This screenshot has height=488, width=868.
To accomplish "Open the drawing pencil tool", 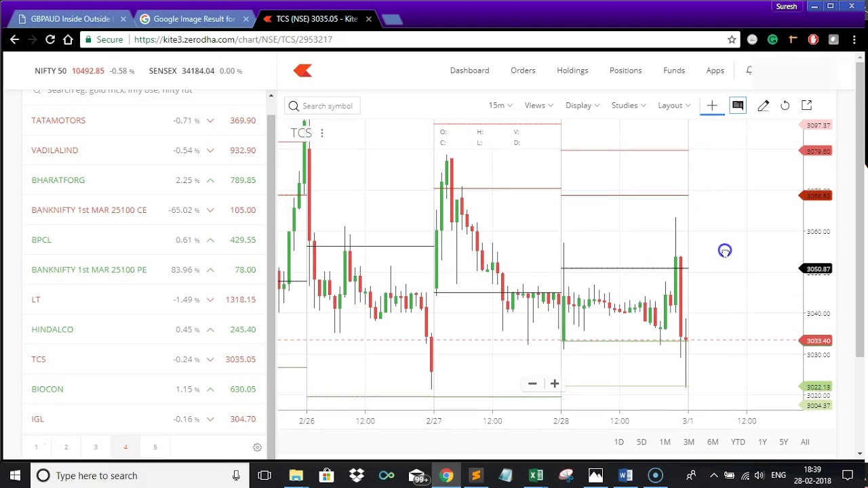I will pyautogui.click(x=763, y=105).
